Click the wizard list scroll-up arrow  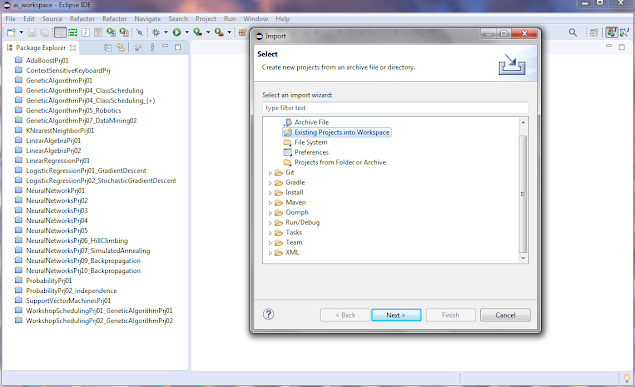coord(523,122)
